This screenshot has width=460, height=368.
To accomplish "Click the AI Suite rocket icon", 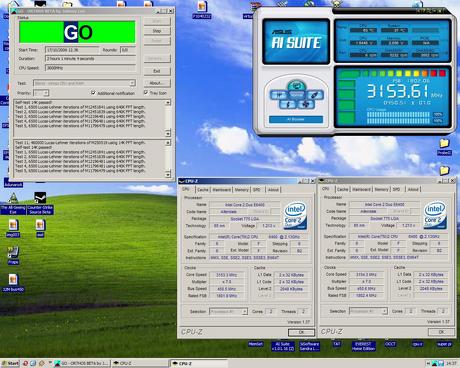I will point(314,95).
